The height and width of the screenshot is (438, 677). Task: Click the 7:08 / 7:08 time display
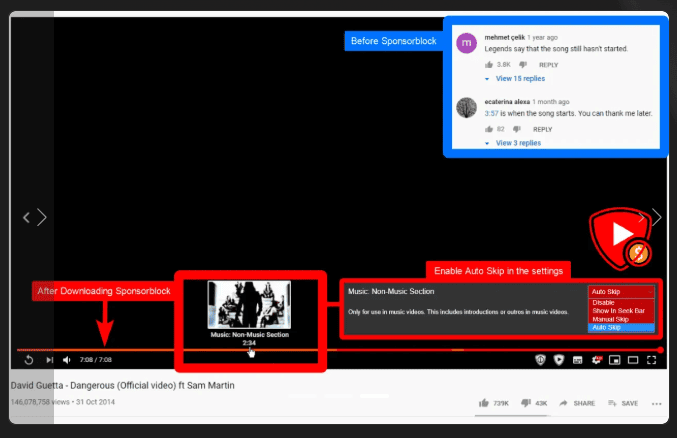click(95, 360)
